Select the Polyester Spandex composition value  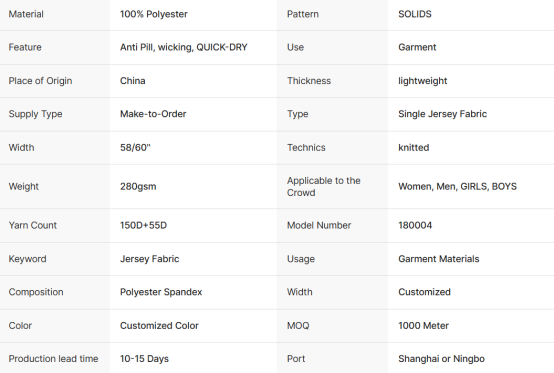click(x=161, y=292)
